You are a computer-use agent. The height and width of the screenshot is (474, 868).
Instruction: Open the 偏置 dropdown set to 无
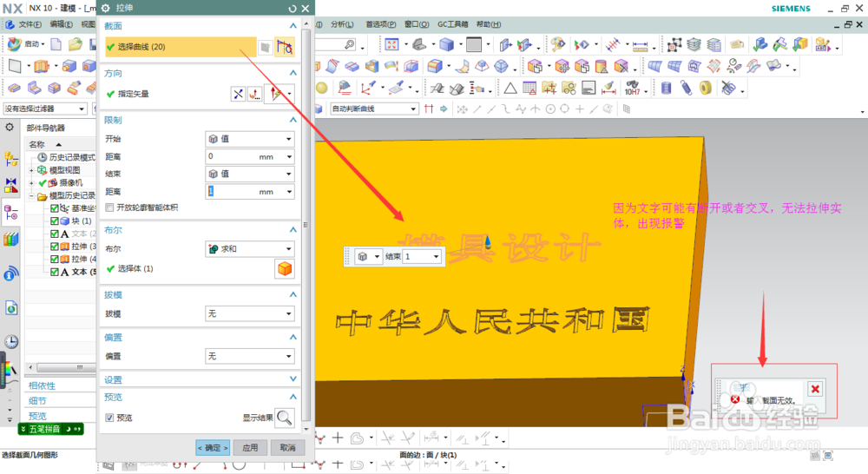click(250, 356)
